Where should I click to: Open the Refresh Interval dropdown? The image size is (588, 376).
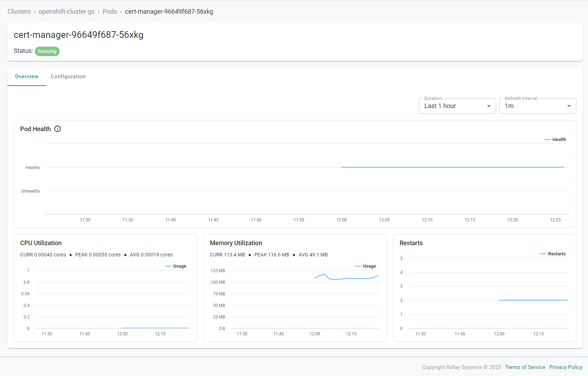(537, 106)
